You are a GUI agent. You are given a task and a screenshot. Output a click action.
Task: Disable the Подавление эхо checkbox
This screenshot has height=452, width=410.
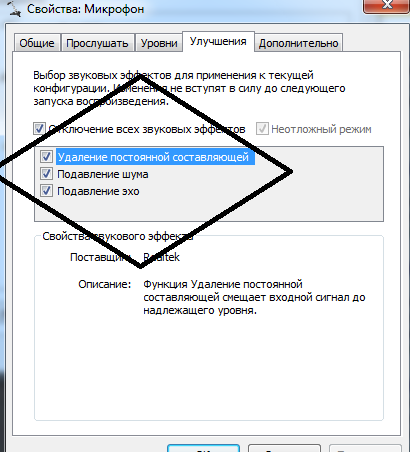(46, 191)
